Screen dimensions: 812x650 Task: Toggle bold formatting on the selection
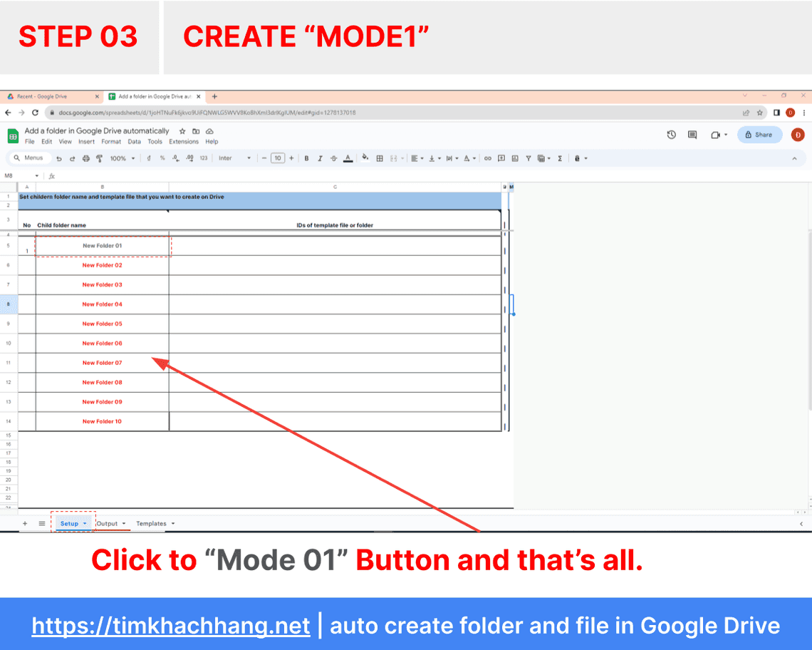307,158
